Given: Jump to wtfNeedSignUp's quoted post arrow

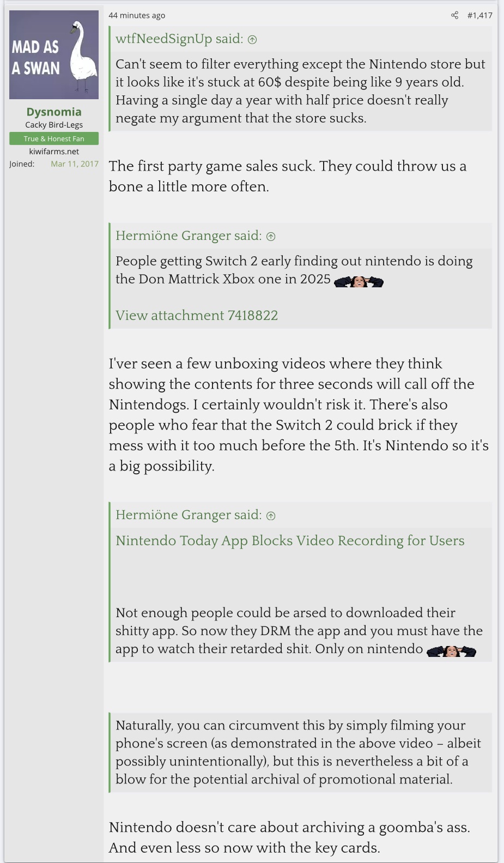Looking at the screenshot, I should click(252, 39).
